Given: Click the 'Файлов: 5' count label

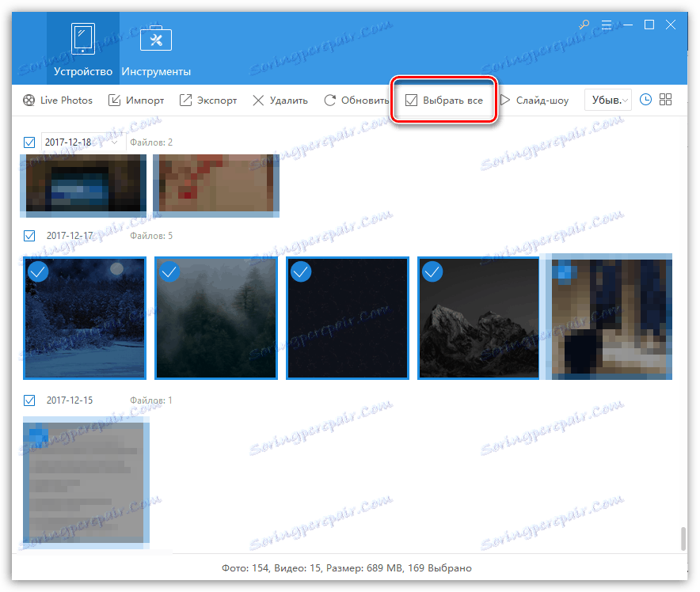Looking at the screenshot, I should pos(151,236).
